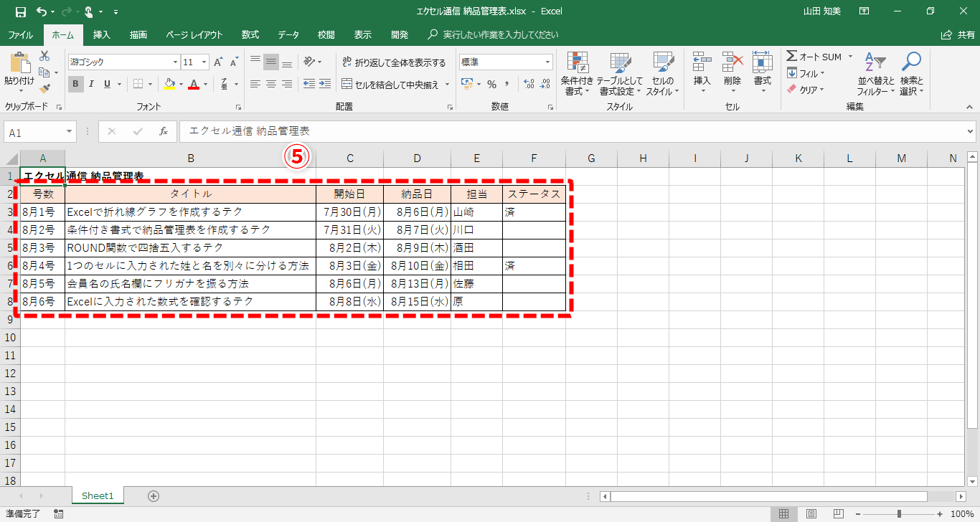Click the New Sheet plus icon
This screenshot has width=980, height=522.
tap(153, 495)
